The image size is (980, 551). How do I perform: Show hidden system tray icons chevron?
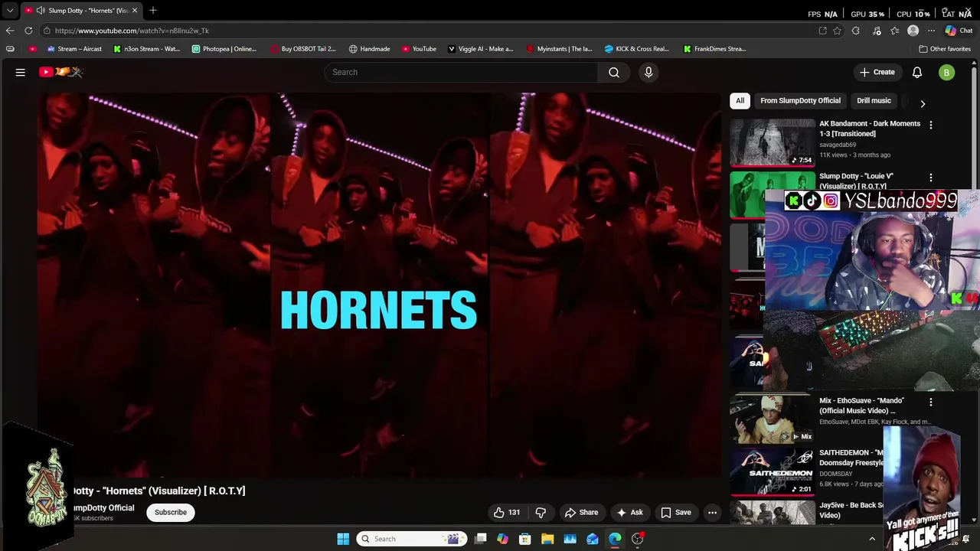(872, 539)
